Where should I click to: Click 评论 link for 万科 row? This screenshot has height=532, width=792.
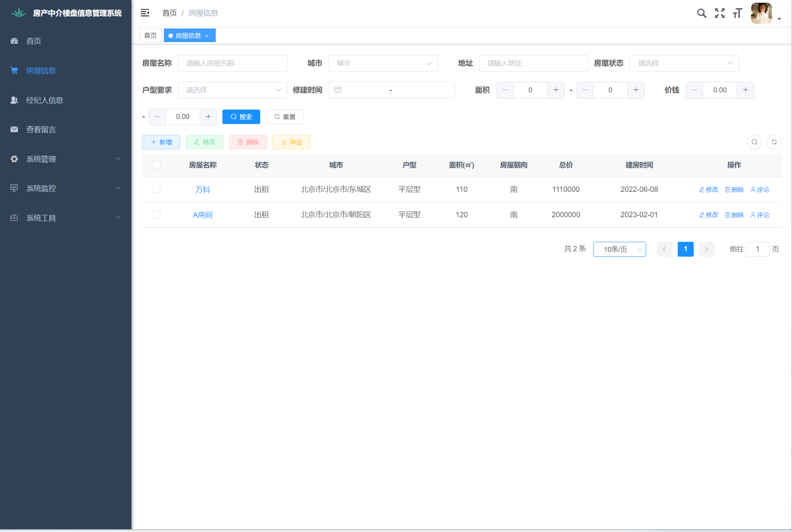(x=760, y=190)
